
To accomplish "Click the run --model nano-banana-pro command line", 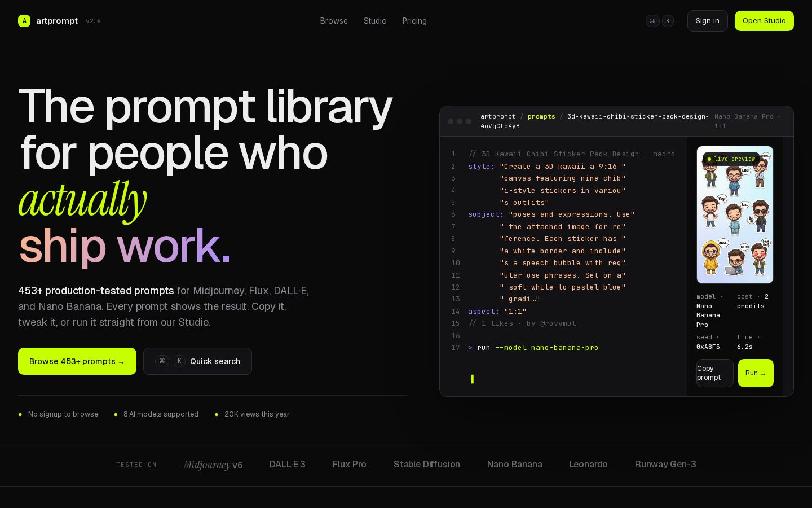I will (533, 348).
